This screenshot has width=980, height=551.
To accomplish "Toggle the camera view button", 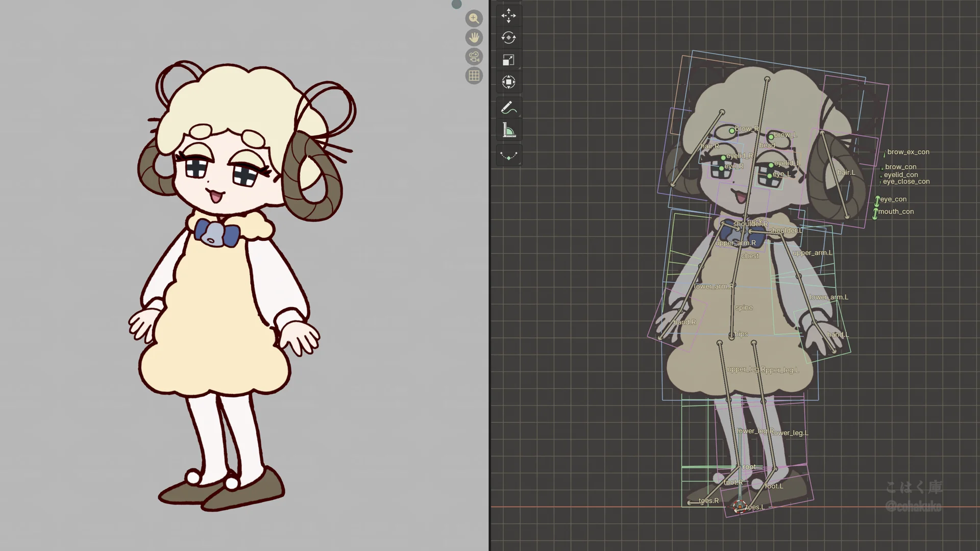I will [474, 57].
